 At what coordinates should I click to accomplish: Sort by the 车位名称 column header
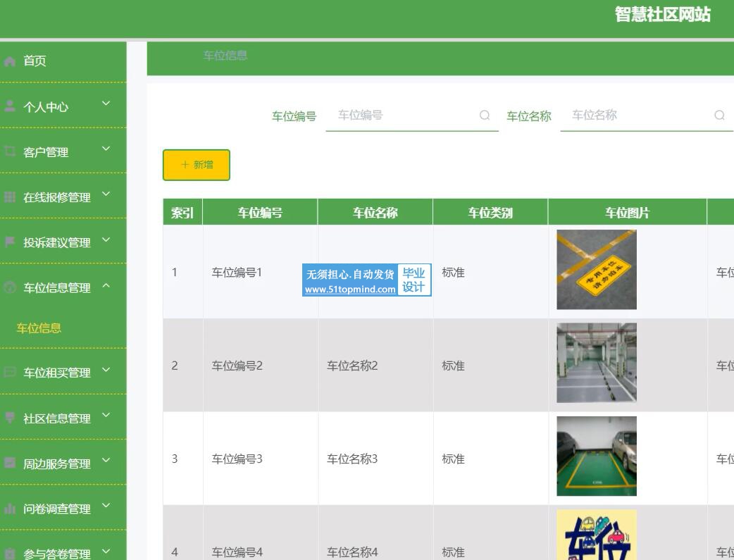[375, 213]
